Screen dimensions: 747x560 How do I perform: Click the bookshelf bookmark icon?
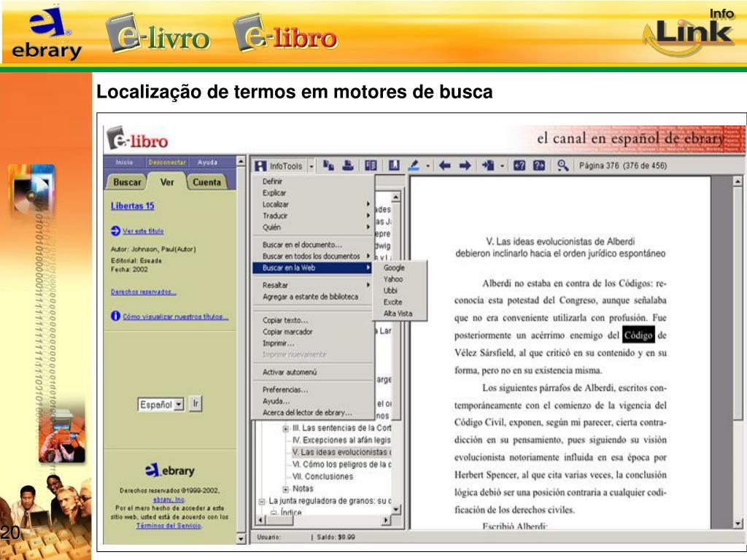(394, 166)
